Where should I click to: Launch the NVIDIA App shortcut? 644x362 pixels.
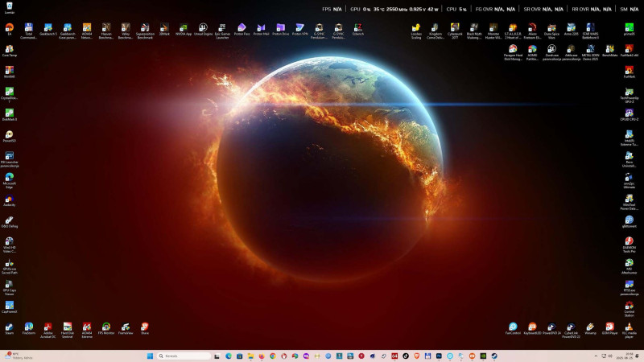coord(184,27)
